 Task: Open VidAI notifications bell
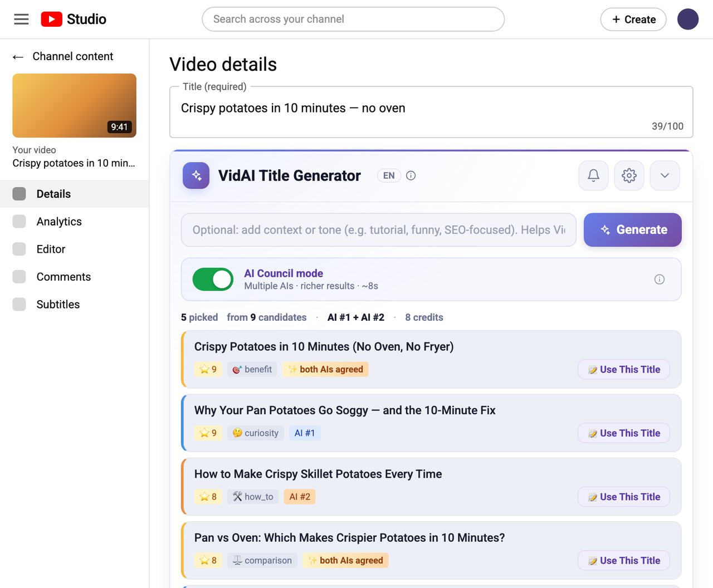click(593, 175)
